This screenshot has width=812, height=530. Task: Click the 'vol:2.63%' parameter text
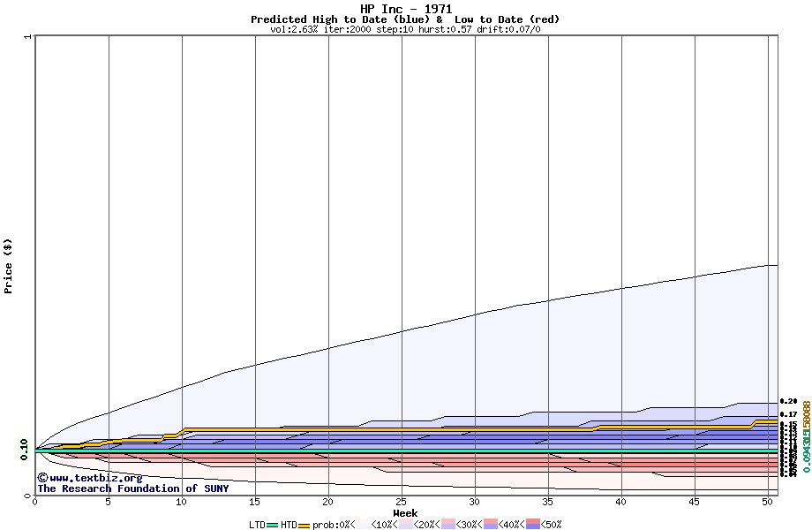tap(294, 29)
